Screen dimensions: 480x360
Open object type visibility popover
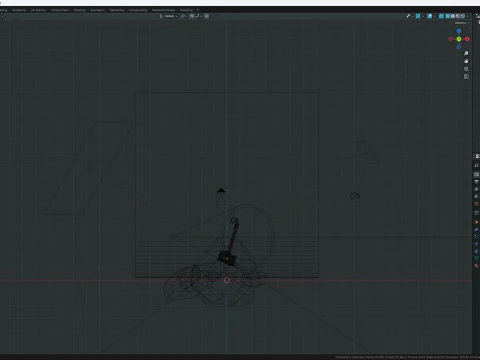410,16
